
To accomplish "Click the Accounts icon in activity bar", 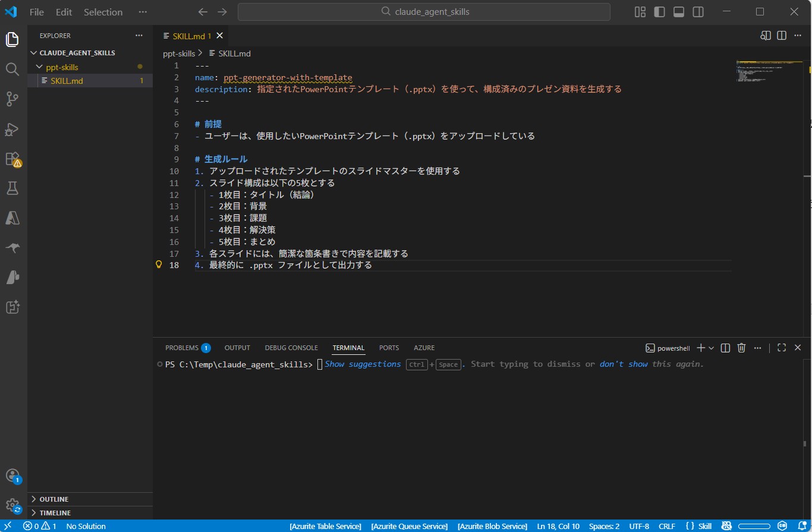I will [12, 476].
